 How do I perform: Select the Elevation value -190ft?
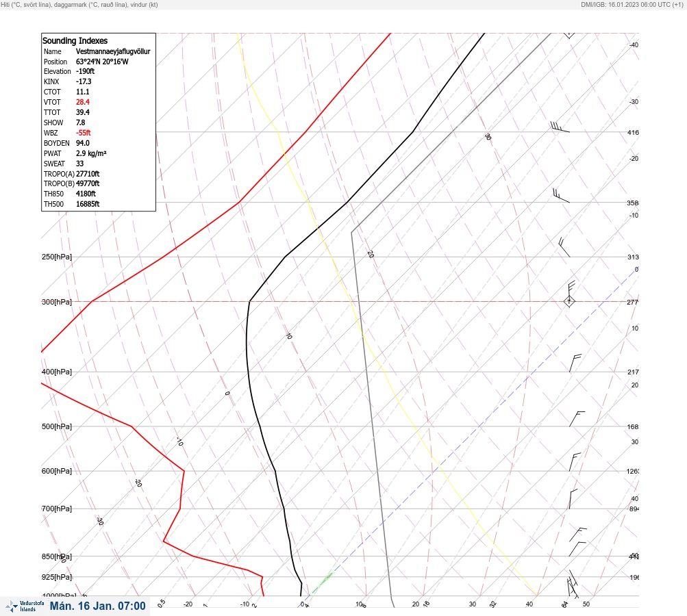[x=85, y=71]
